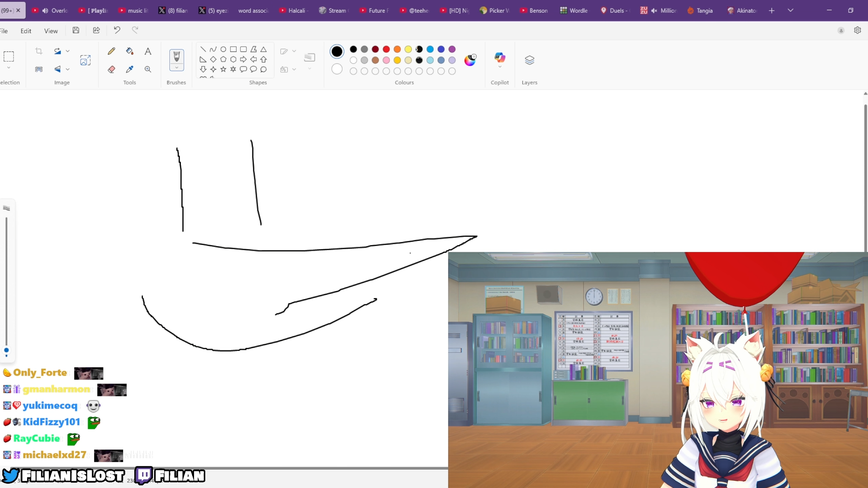
Task: Select the Fill bucket tool
Action: [x=130, y=51]
